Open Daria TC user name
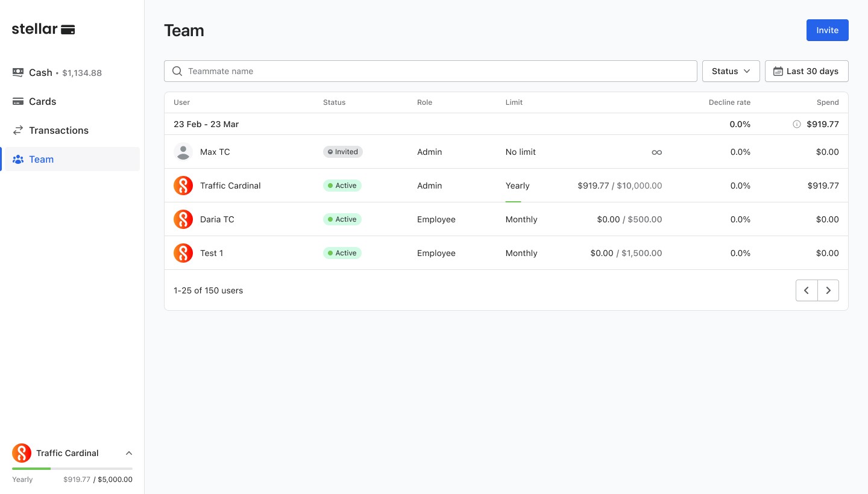 (217, 219)
